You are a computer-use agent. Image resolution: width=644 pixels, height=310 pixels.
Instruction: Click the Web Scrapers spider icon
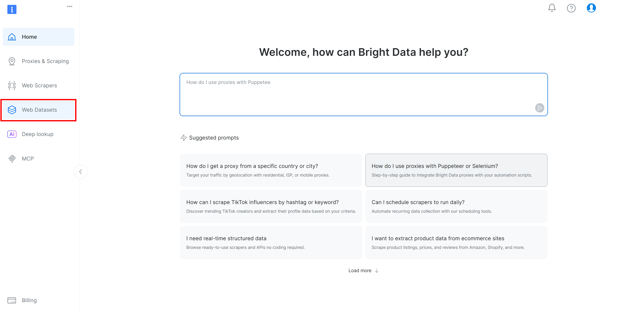(x=12, y=85)
